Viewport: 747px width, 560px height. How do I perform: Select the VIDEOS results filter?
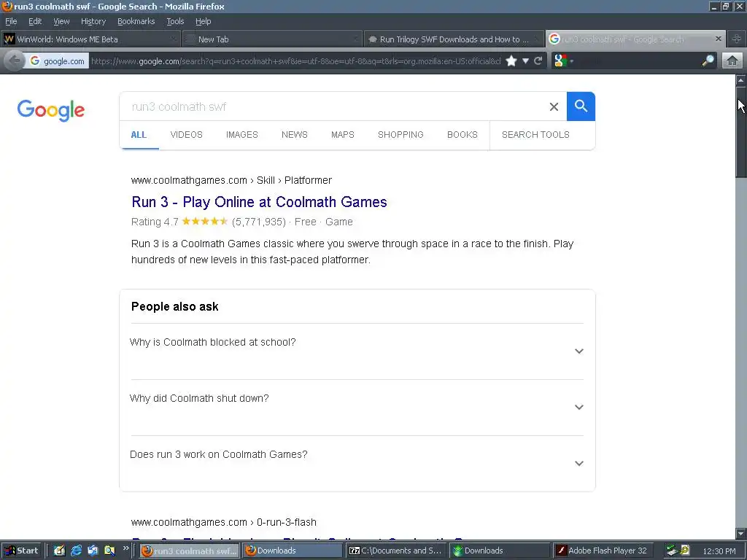(186, 135)
